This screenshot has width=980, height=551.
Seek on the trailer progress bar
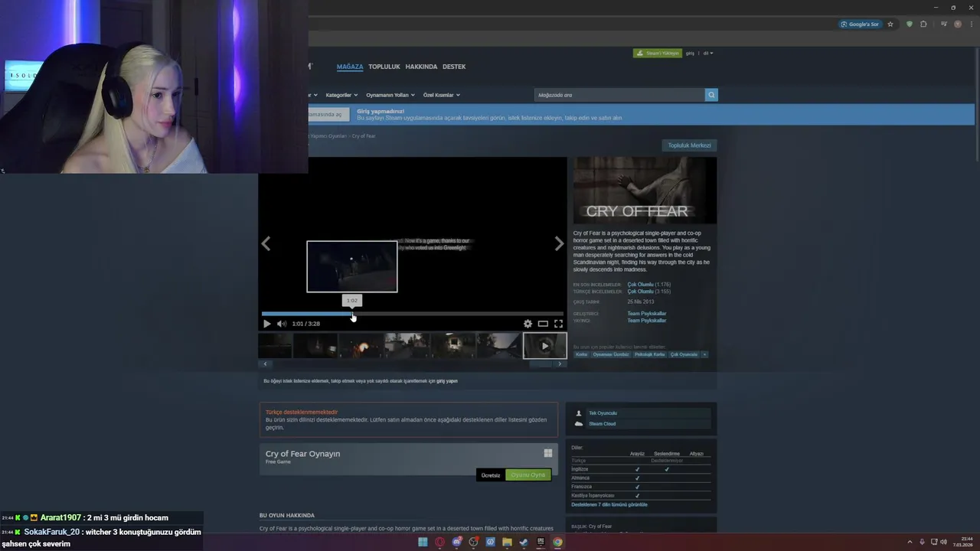tap(413, 314)
